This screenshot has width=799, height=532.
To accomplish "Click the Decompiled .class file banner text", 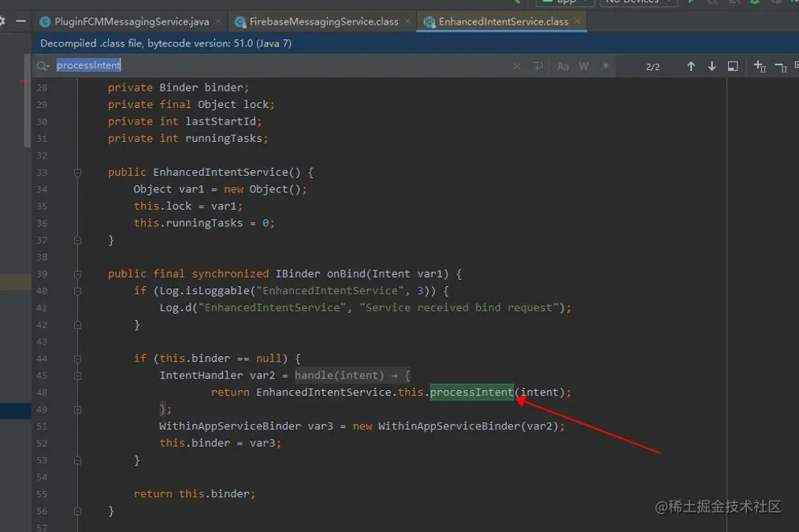I will (165, 43).
